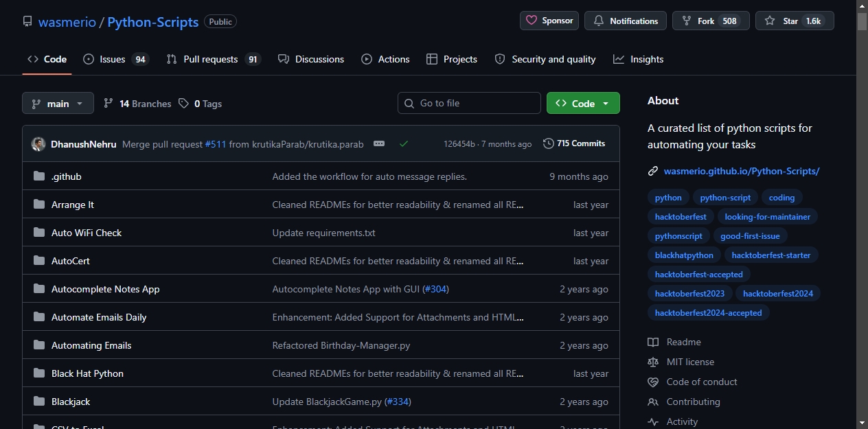Open the Auto WiFi Check folder
The image size is (868, 429).
[x=87, y=233]
